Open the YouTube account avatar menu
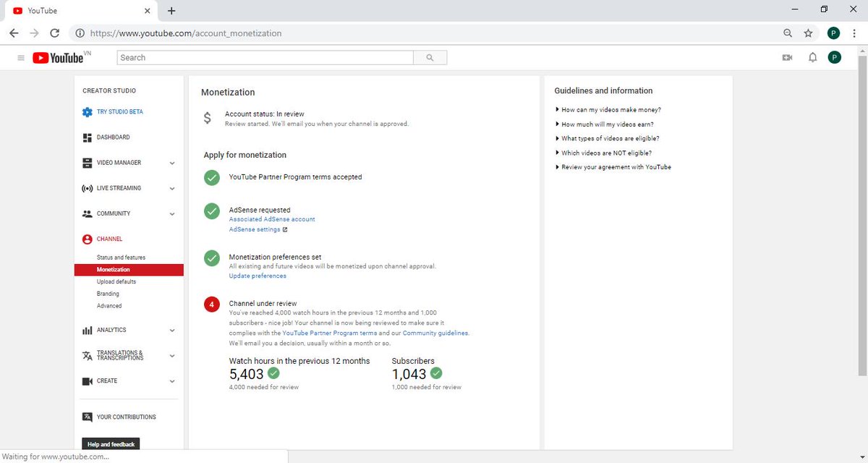 click(835, 58)
